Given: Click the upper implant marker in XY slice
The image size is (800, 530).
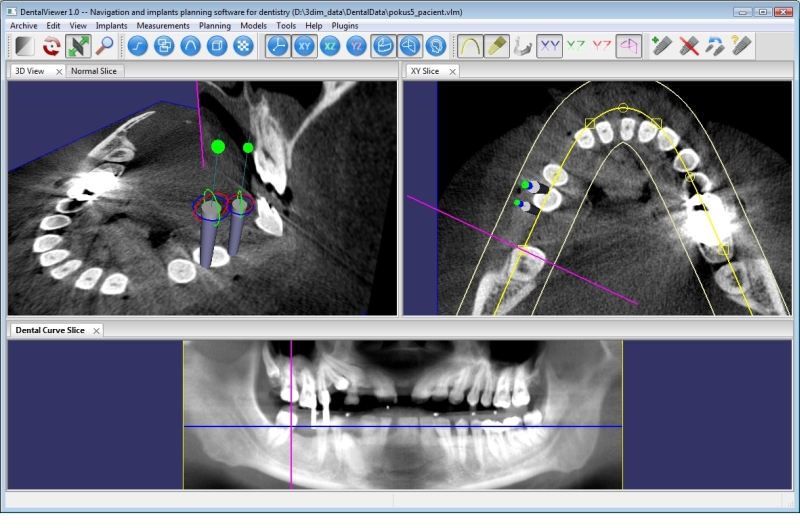Looking at the screenshot, I should [533, 187].
